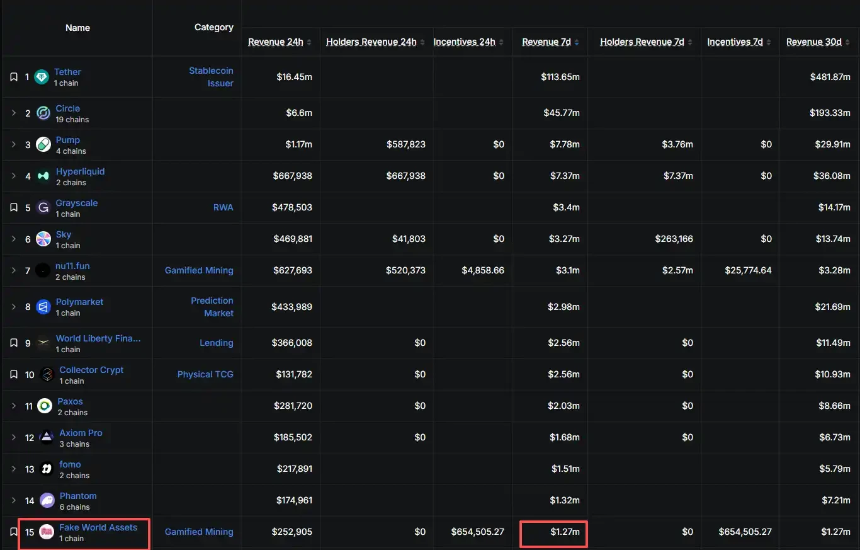Expand the Circle row chevron
The height and width of the screenshot is (550, 860).
pos(14,113)
